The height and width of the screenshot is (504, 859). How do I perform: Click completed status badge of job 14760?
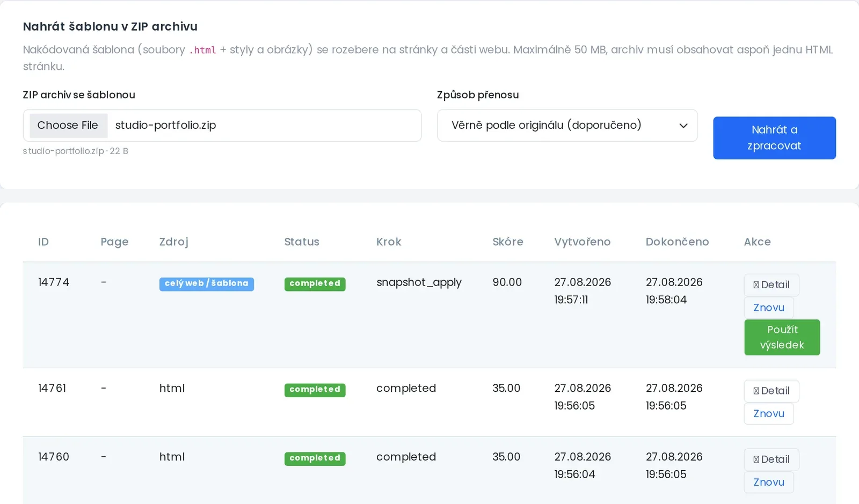pos(315,458)
